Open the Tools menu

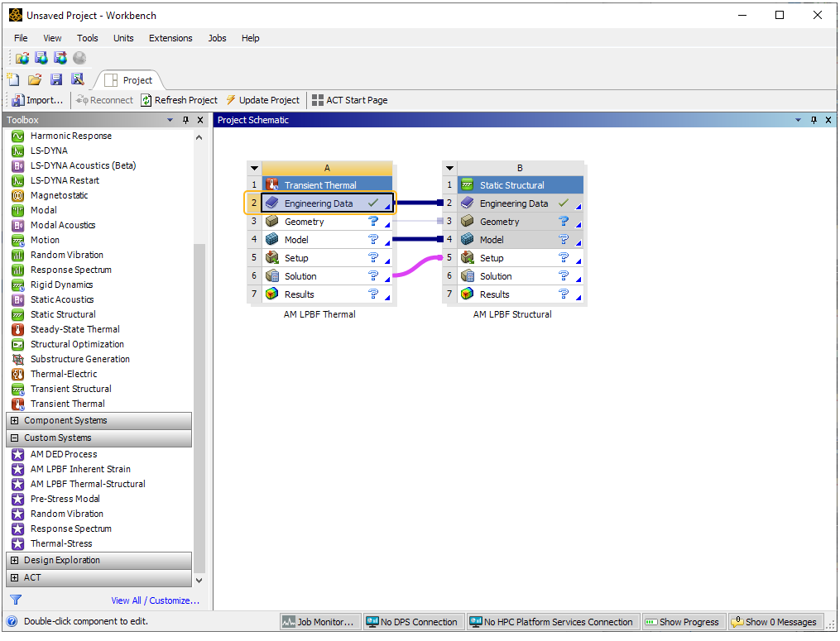tap(87, 38)
